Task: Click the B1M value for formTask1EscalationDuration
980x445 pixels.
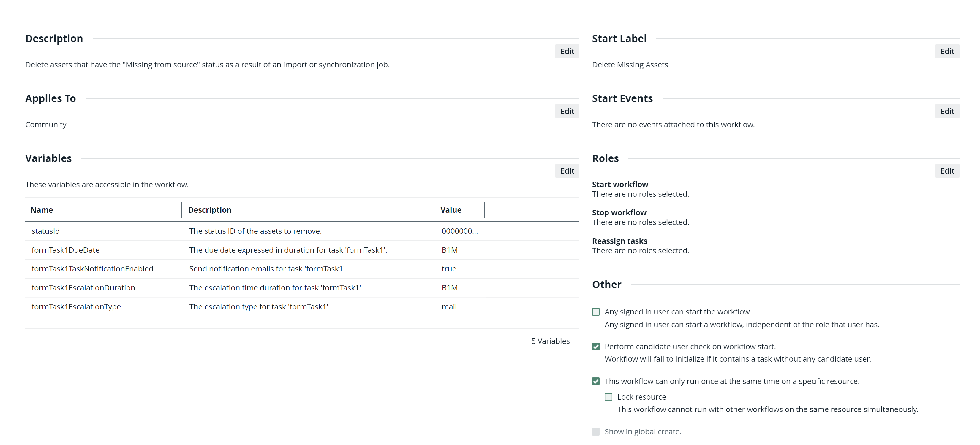Action: click(449, 288)
